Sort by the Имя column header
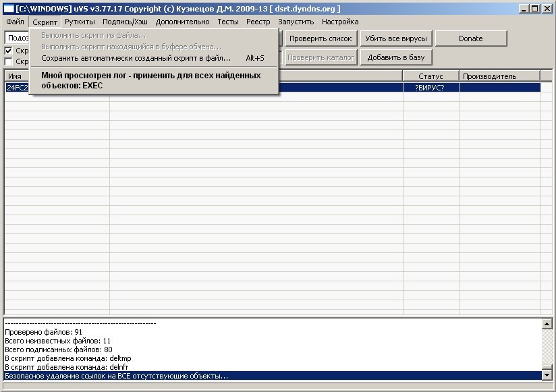This screenshot has width=556, height=392. click(x=17, y=76)
